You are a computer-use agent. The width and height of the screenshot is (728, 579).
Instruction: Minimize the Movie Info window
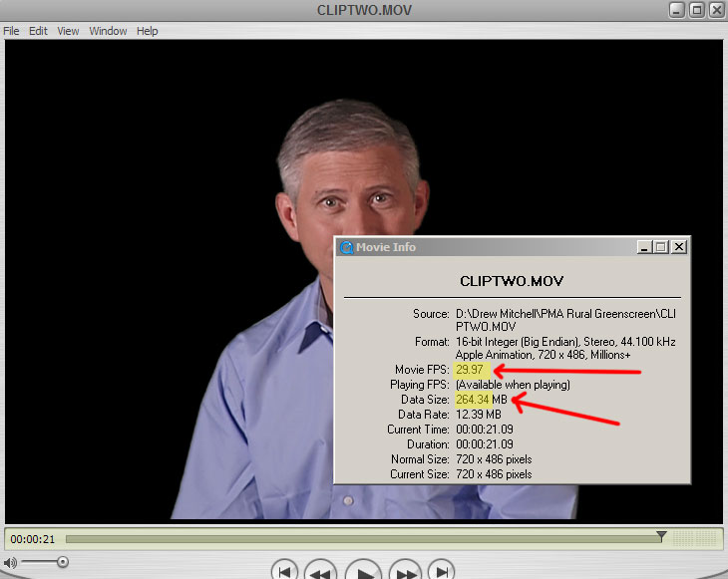pos(643,247)
